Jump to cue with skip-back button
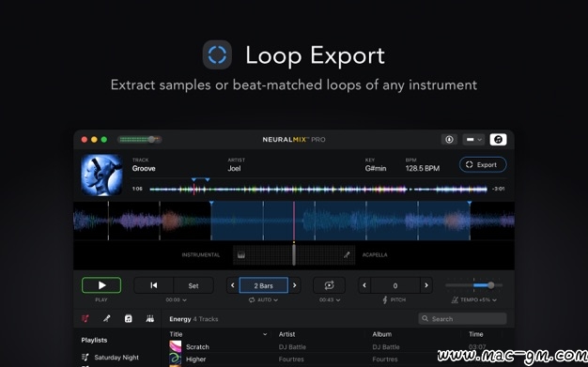Viewport: 588px width, 367px height. pyautogui.click(x=154, y=285)
